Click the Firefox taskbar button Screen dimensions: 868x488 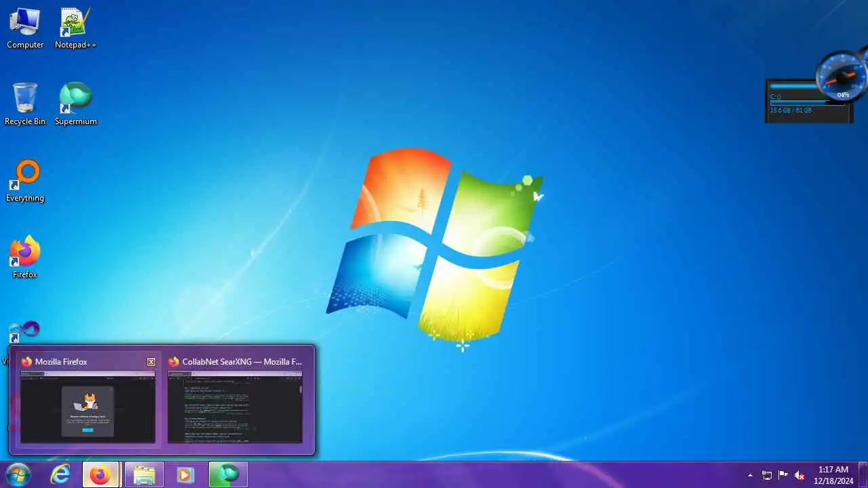point(100,474)
